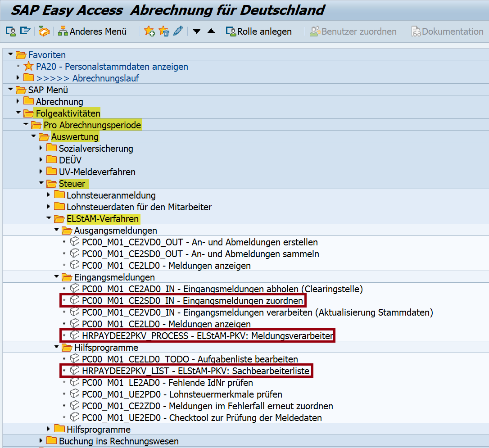Click the Anderes Menü button
489x448 pixels.
(93, 32)
